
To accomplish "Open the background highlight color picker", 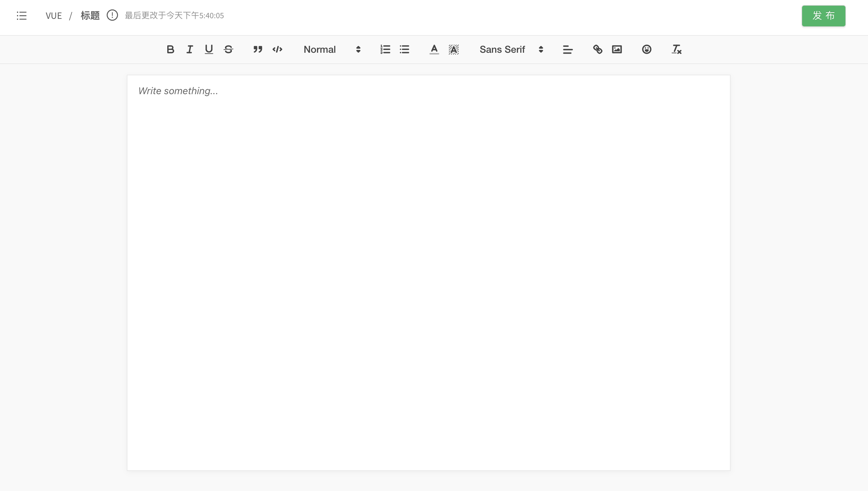I will [x=454, y=50].
